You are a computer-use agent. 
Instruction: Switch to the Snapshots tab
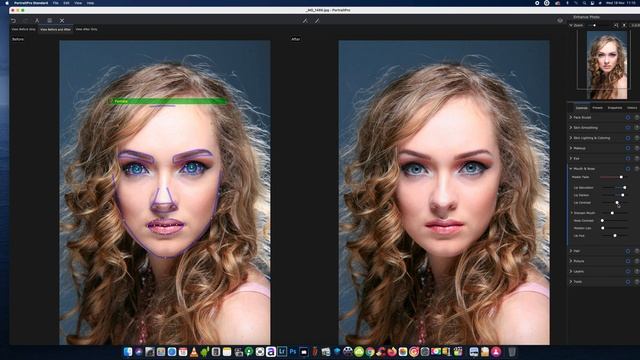tap(615, 108)
